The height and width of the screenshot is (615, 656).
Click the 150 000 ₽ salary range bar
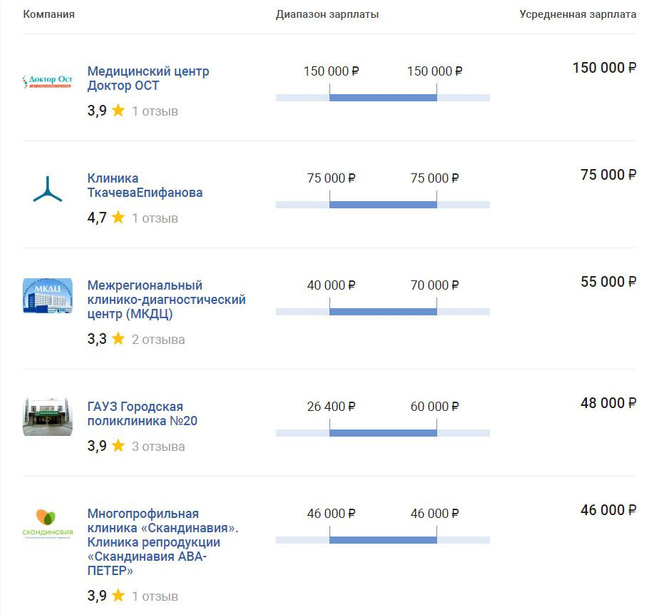pyautogui.click(x=383, y=97)
